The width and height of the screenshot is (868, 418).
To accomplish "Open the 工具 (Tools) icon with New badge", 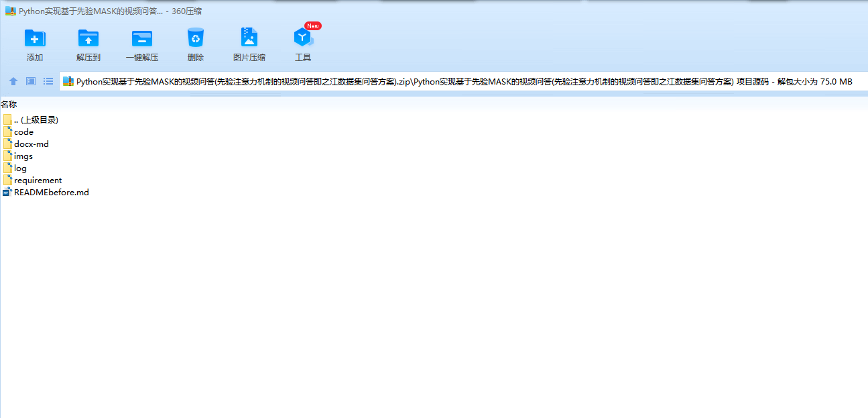I will tap(304, 38).
